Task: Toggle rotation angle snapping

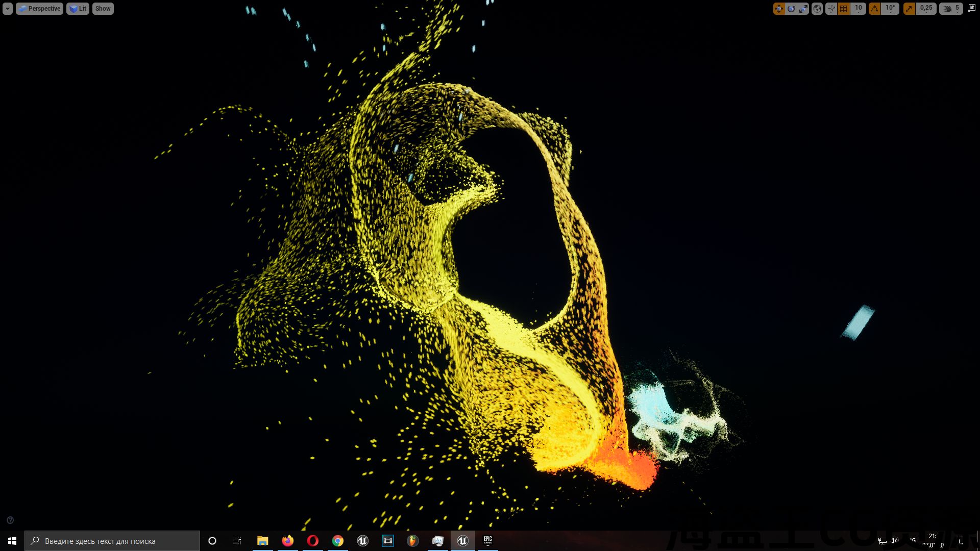Action: (875, 9)
